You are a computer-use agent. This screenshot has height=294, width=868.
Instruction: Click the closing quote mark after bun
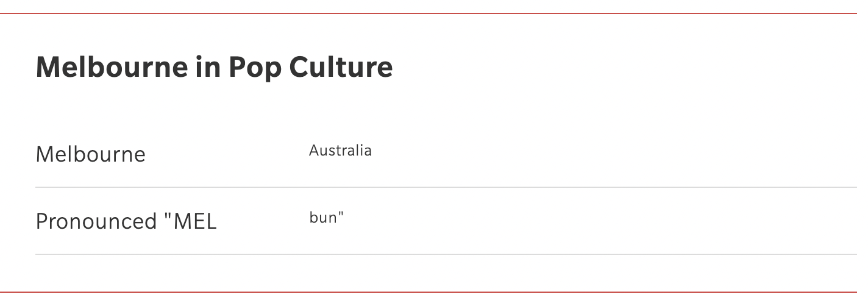[341, 213]
